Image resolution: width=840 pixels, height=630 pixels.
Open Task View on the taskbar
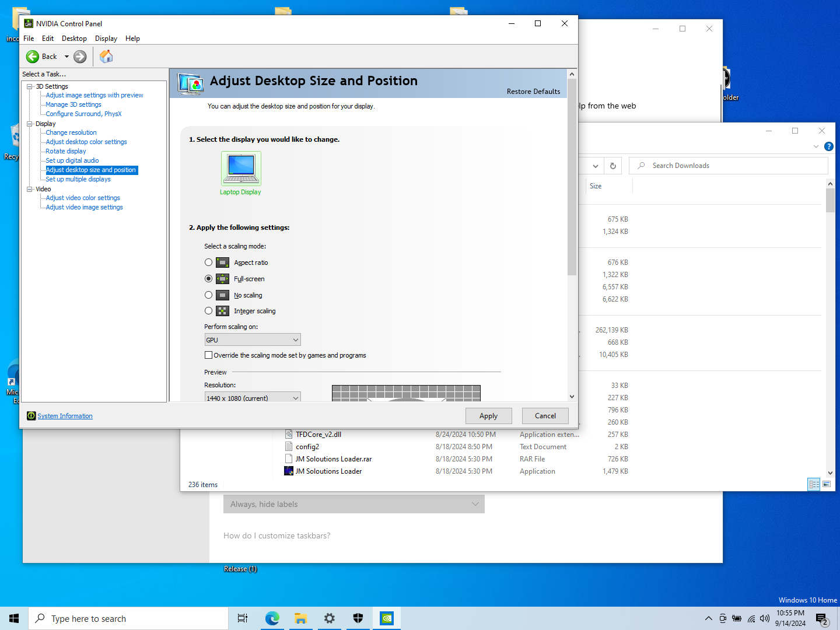click(x=243, y=618)
